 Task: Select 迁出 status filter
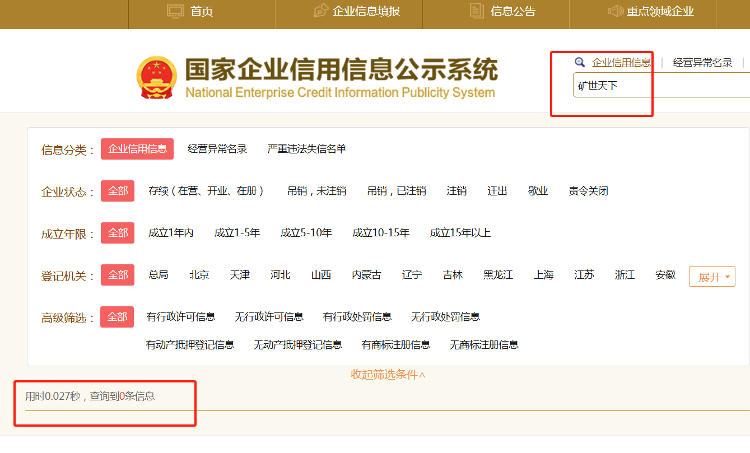(497, 191)
